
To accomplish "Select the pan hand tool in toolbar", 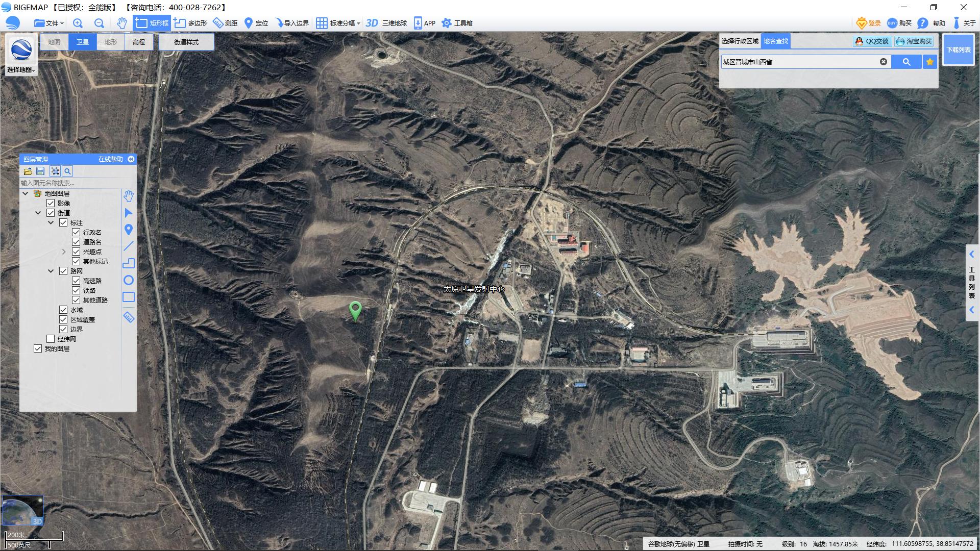I will [121, 23].
